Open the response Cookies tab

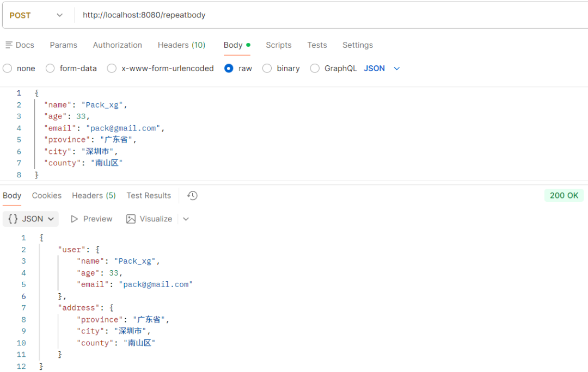pyautogui.click(x=46, y=196)
